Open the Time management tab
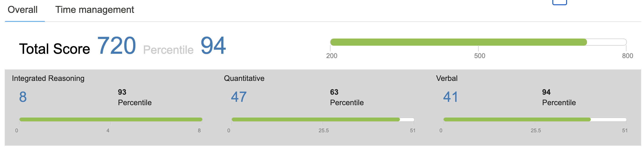This screenshot has width=644, height=148. (x=95, y=10)
